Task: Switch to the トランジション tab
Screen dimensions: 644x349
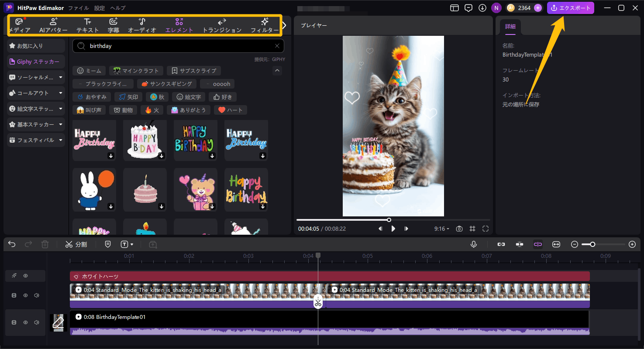Action: tap(221, 24)
